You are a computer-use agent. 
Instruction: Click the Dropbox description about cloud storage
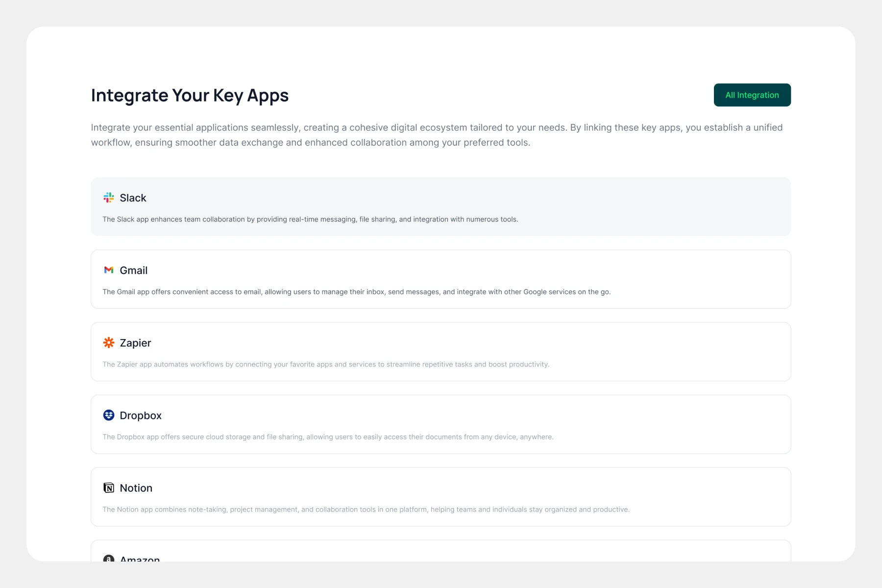(328, 437)
